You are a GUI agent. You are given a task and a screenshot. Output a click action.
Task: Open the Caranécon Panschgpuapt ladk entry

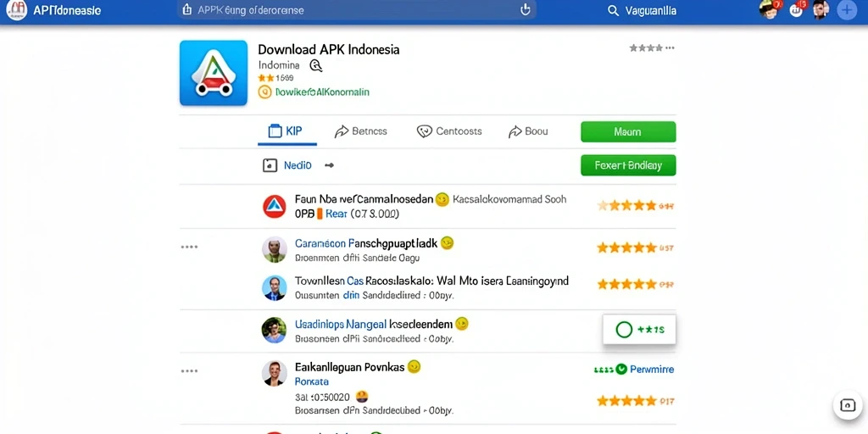click(366, 243)
